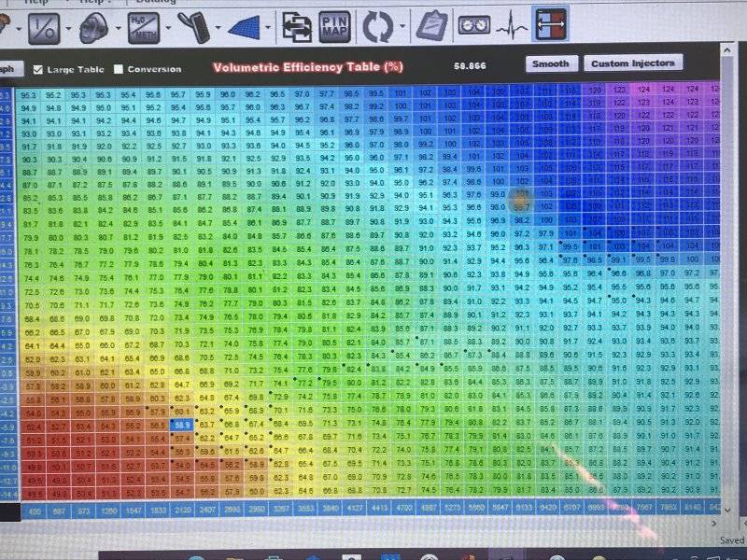Screen dimensions: 747x560
Task: Select the 2120 RPM column header
Action: point(183,511)
